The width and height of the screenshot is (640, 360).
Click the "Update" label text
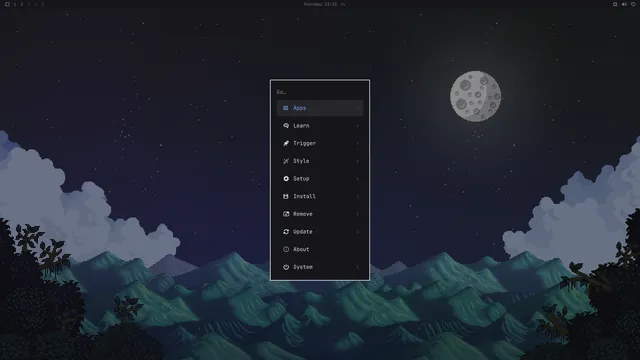pyautogui.click(x=302, y=231)
